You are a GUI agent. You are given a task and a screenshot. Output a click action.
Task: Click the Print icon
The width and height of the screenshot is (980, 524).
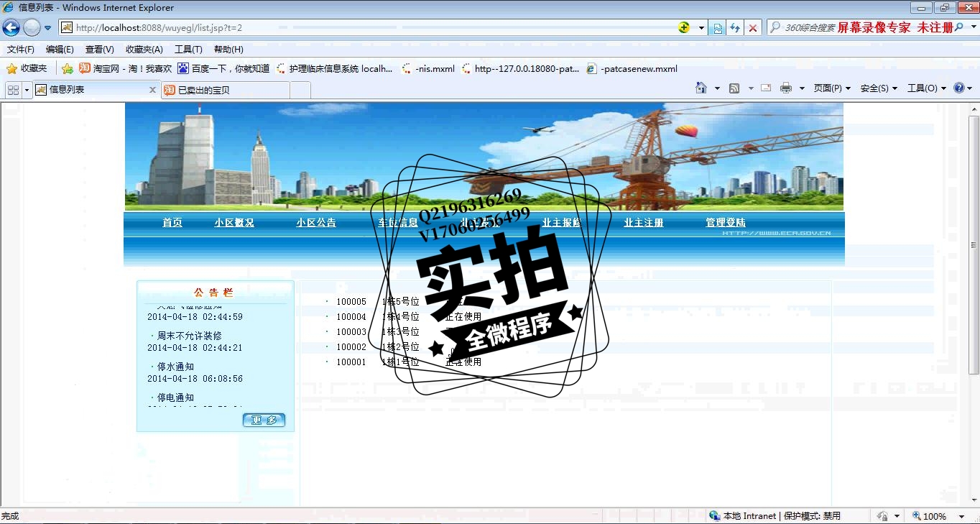[786, 88]
